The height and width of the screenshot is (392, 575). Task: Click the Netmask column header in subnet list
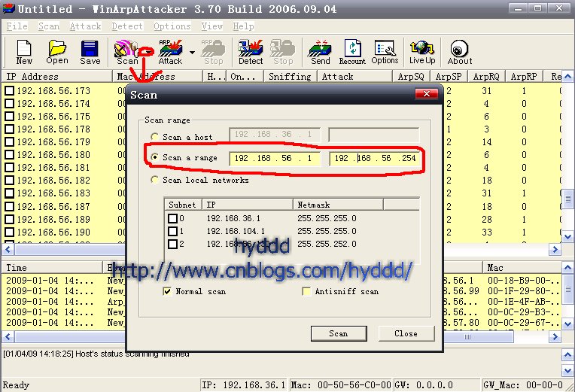[338, 205]
